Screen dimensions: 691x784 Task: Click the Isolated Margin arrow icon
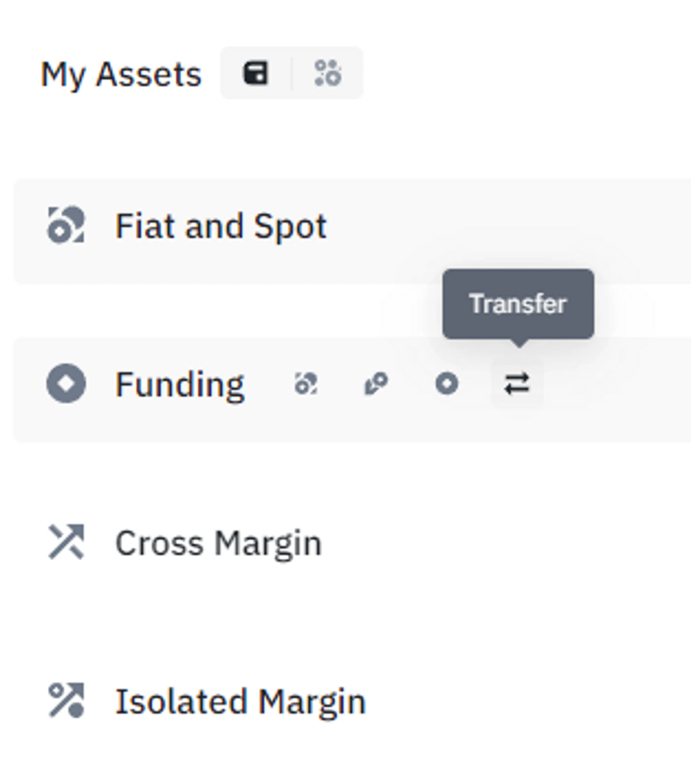[66, 700]
